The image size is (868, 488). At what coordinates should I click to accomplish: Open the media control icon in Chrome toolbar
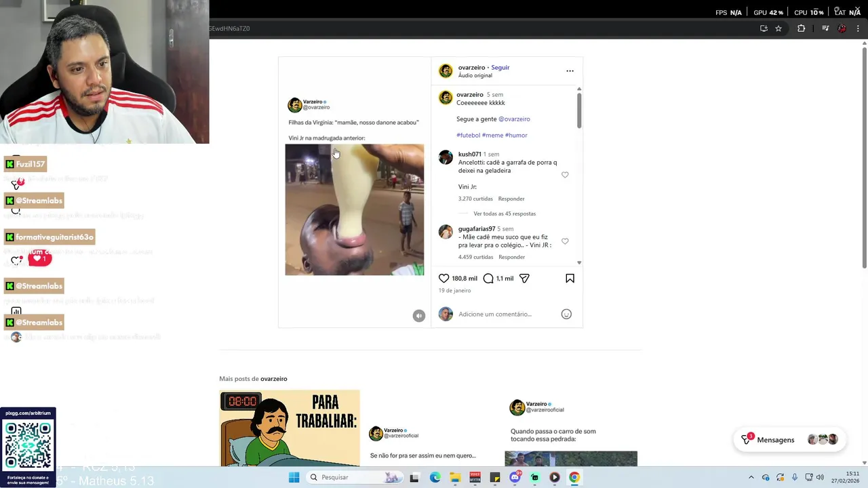825,28
